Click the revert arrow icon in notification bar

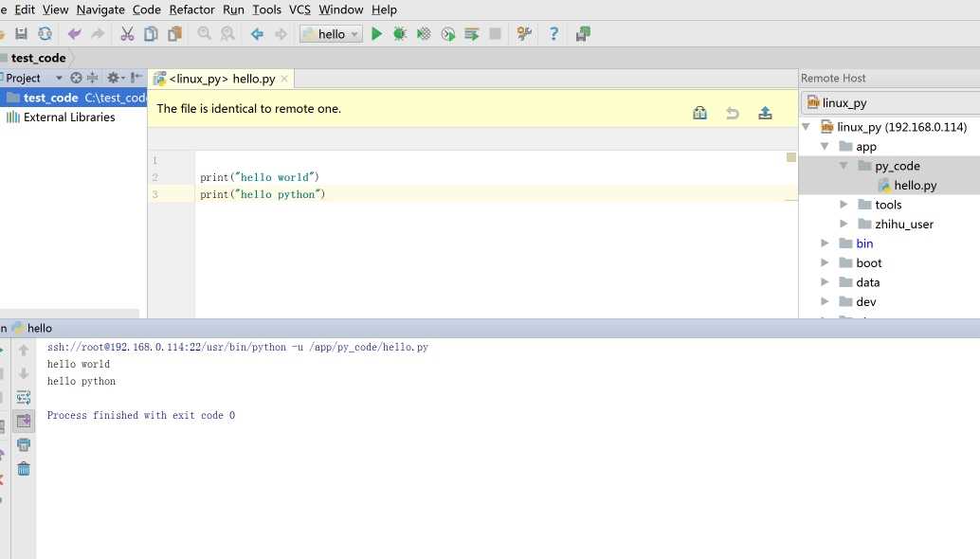click(x=733, y=113)
